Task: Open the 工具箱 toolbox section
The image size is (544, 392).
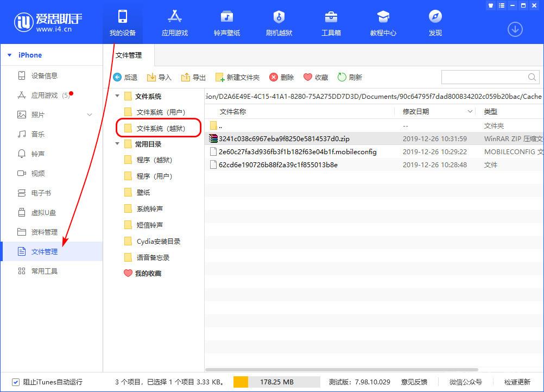Action: click(x=331, y=22)
